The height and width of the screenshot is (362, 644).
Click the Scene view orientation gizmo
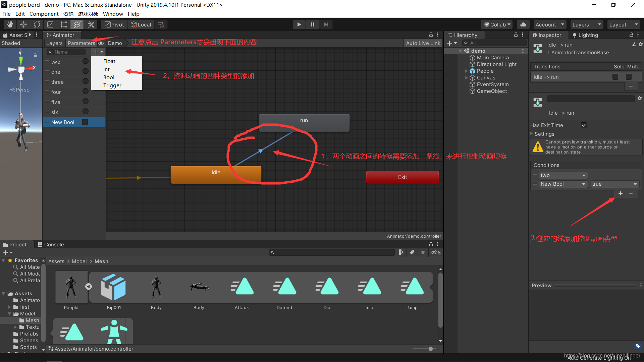(x=21, y=69)
